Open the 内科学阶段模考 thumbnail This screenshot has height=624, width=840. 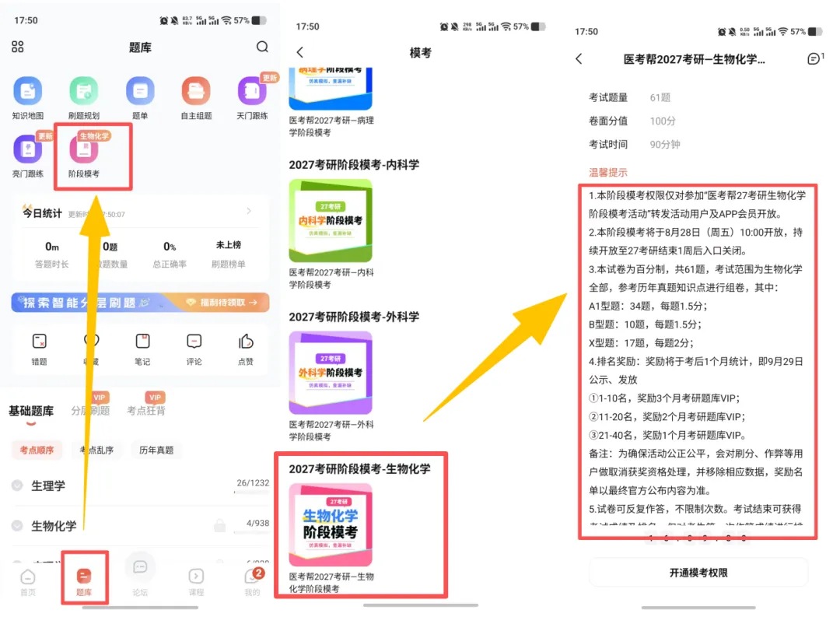(x=331, y=220)
